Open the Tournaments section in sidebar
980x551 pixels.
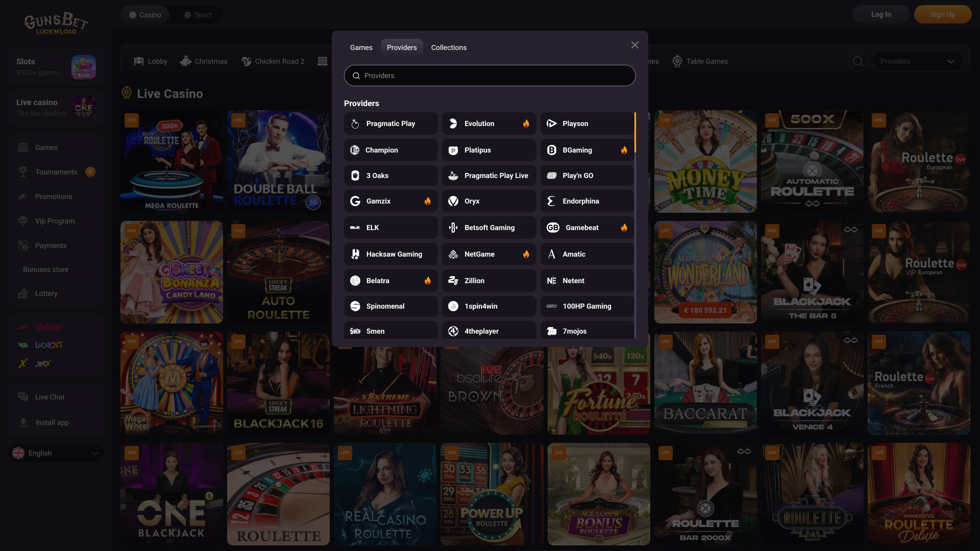point(56,172)
